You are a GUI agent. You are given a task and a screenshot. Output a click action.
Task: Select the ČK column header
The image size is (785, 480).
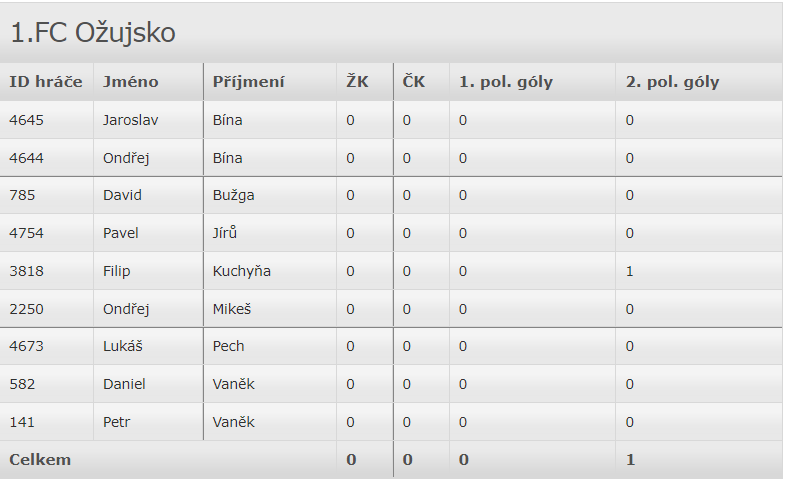tap(414, 82)
